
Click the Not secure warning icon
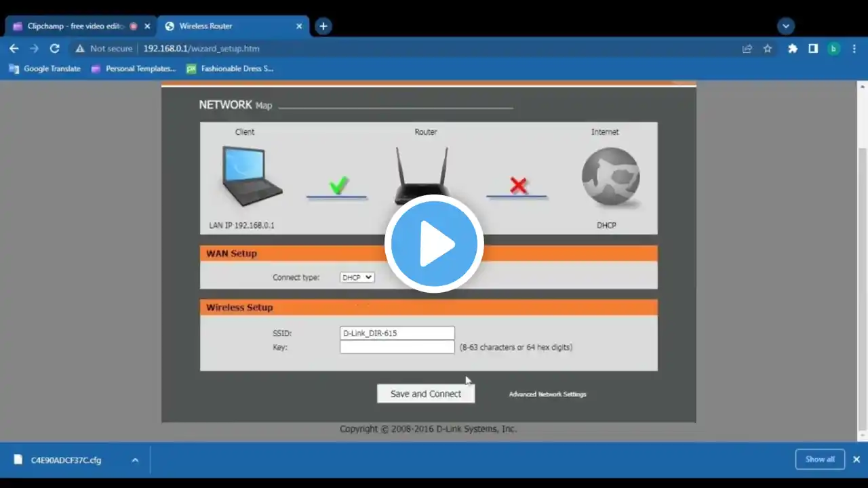pyautogui.click(x=80, y=48)
